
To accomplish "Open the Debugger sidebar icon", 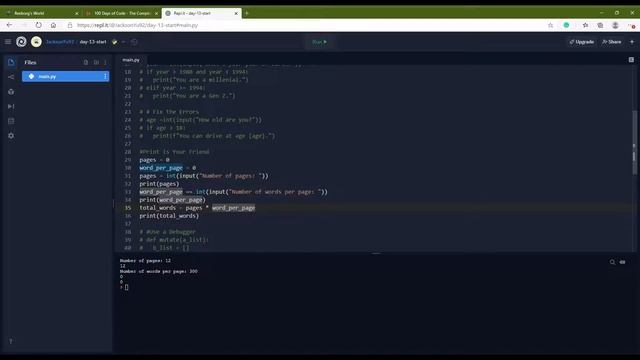I will point(11,107).
